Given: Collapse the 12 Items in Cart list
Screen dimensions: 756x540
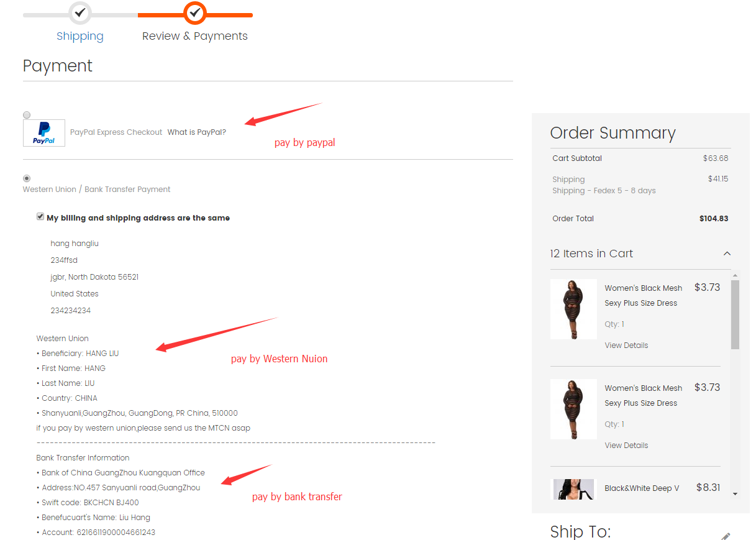Looking at the screenshot, I should coord(727,254).
